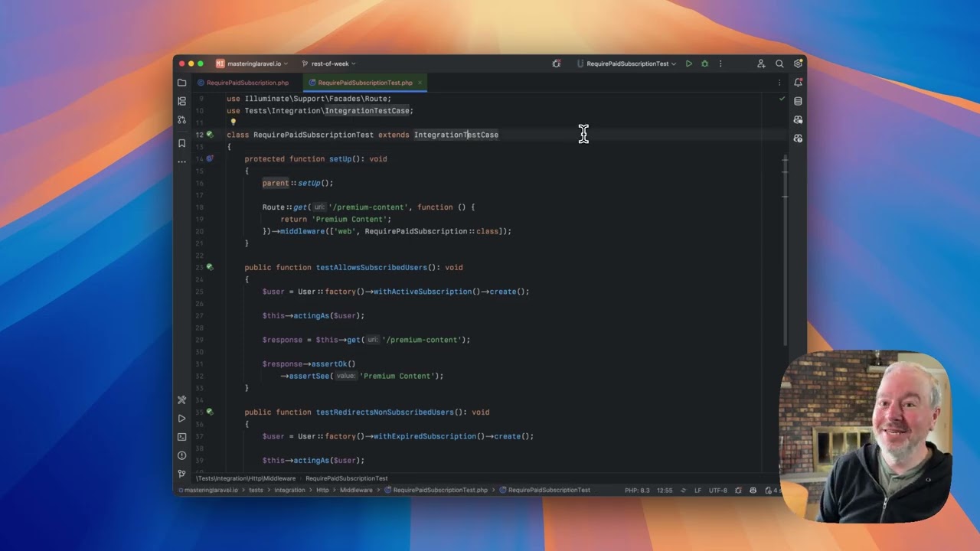The image size is (980, 551).
Task: Debug RequirePaidSubscriptionTest with the bug button
Action: (705, 64)
